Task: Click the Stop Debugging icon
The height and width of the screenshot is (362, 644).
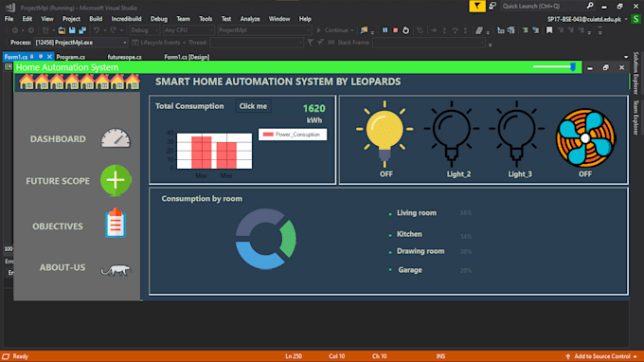Action: tap(396, 30)
